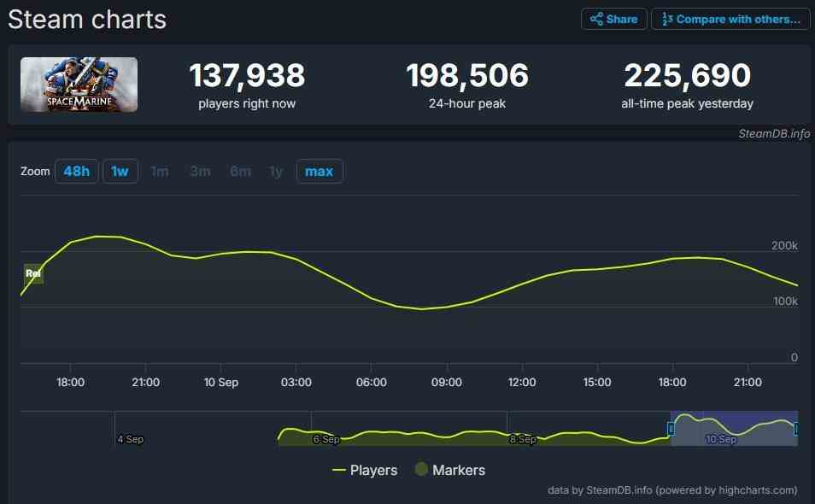The width and height of the screenshot is (815, 504).
Task: Open Compare with others dialog
Action: pos(730,20)
